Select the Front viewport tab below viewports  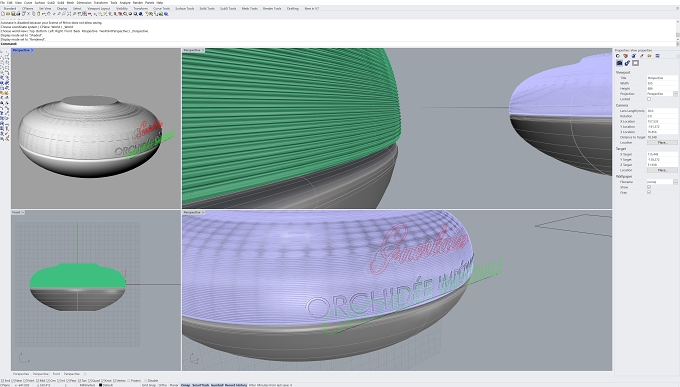[56, 374]
